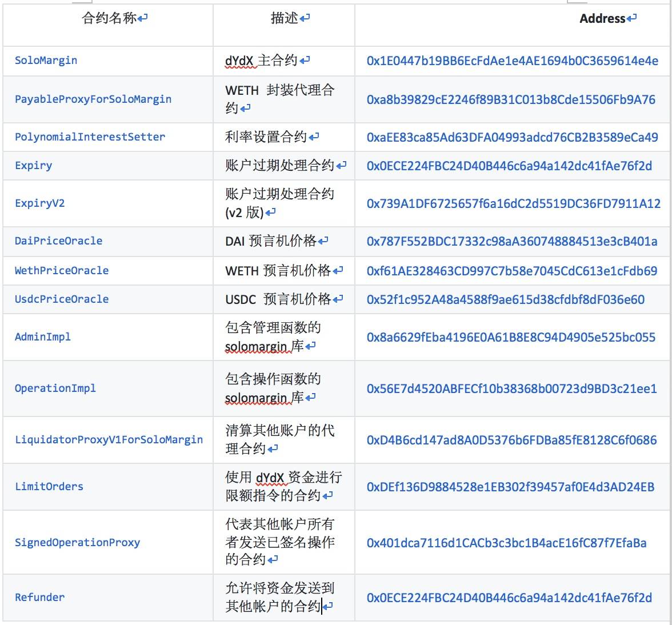Click the LiquidatorProxyV1ForSoloMargin contract name
Image resolution: width=672 pixels, height=625 pixels.
click(x=109, y=440)
